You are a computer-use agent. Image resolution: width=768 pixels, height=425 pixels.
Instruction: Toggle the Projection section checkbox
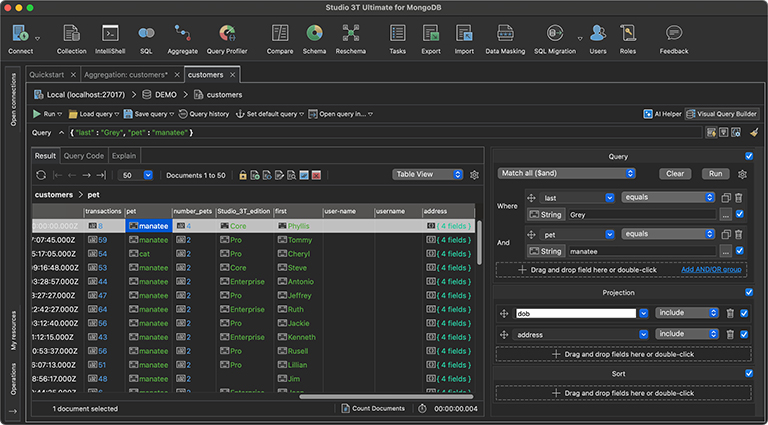749,292
